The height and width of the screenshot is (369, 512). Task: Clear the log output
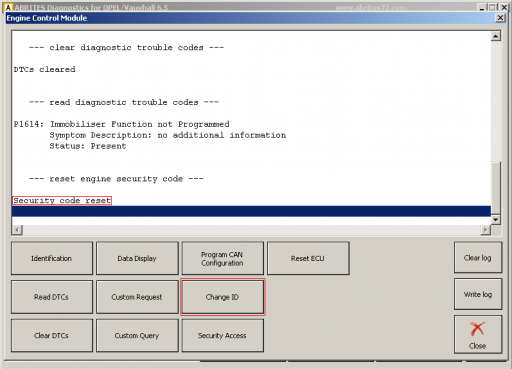pos(478,258)
